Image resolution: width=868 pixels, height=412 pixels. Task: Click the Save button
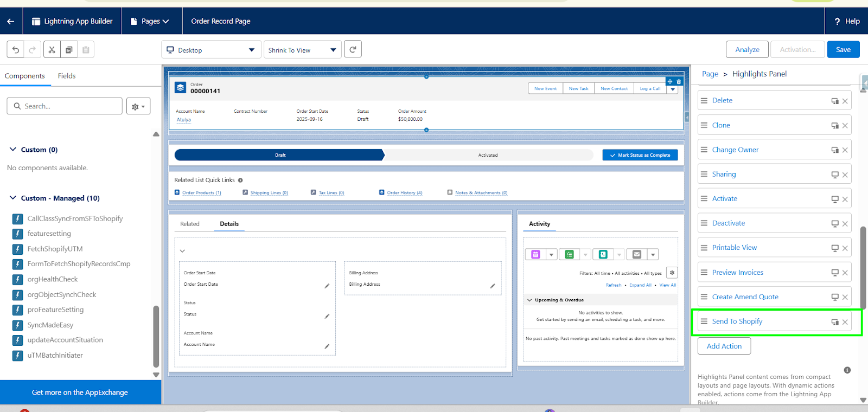(x=843, y=49)
